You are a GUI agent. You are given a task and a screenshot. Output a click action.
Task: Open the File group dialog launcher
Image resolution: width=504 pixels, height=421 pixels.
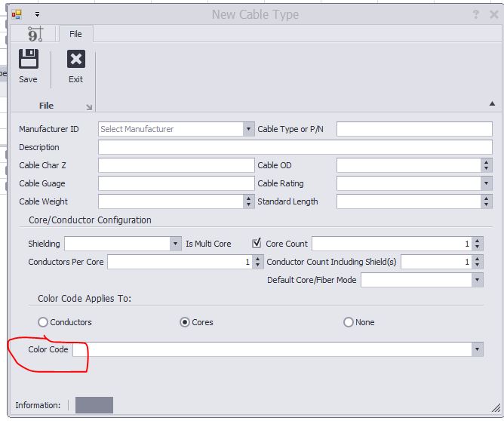[89, 107]
